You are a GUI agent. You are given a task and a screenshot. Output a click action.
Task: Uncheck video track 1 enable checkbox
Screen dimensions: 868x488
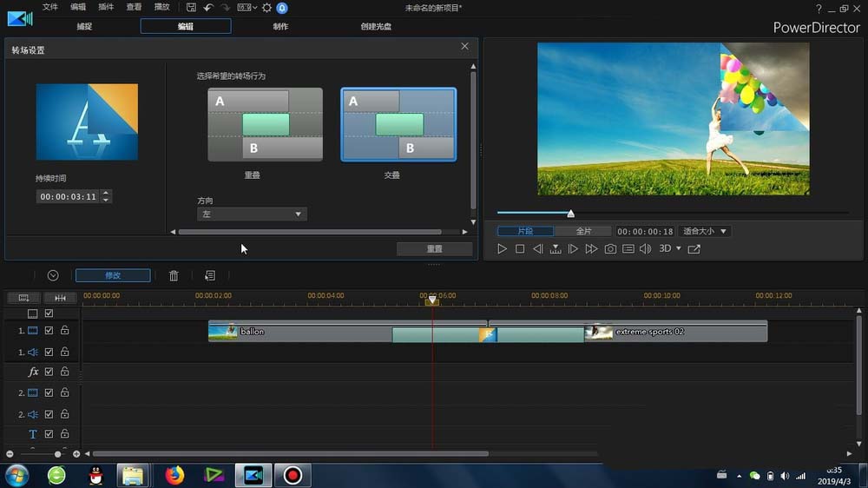[49, 331]
